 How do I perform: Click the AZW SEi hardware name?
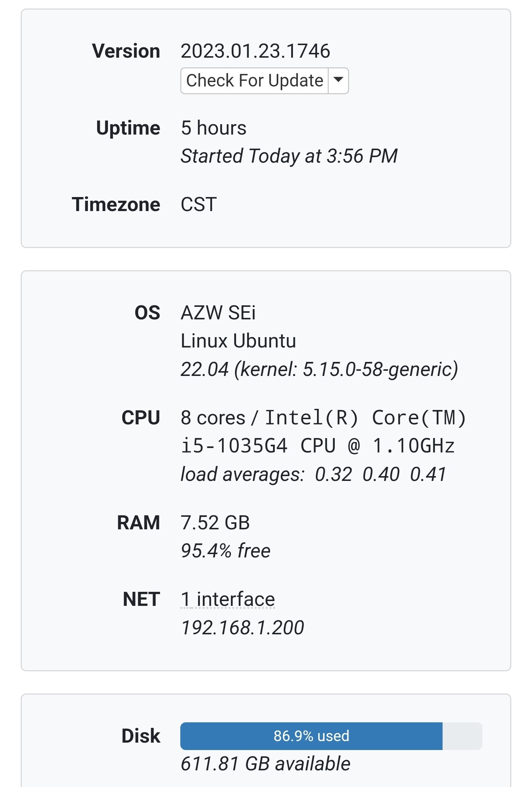point(218,313)
